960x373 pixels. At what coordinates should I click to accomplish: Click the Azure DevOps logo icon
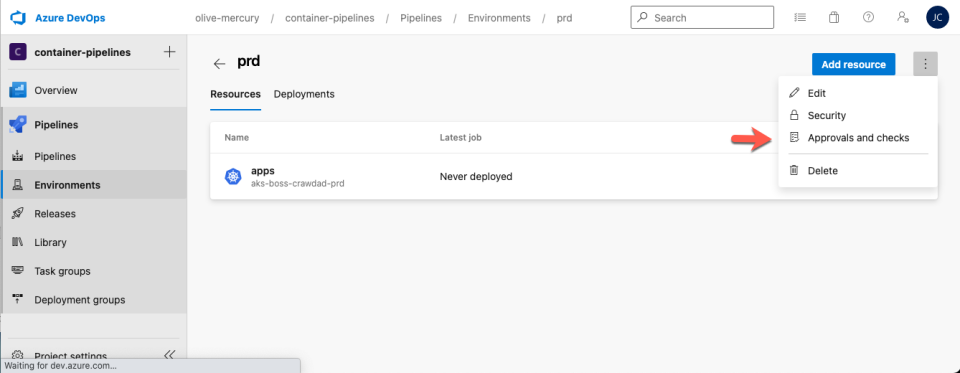tap(17, 18)
